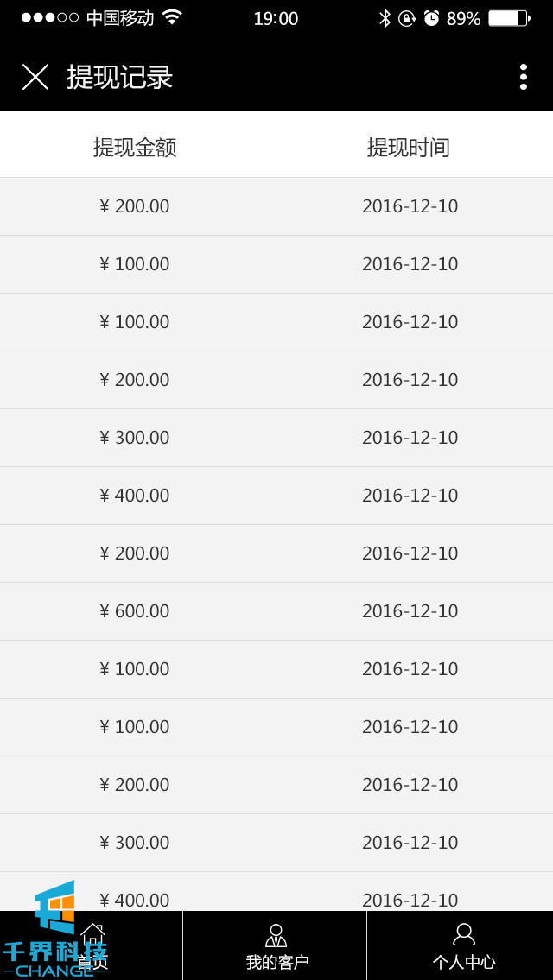Close the withdrawal records page

pyautogui.click(x=35, y=77)
